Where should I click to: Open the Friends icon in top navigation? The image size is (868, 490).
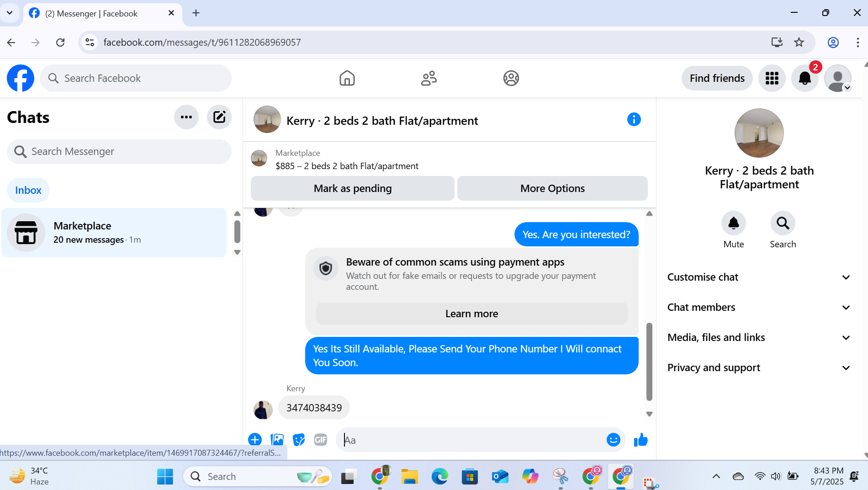[x=429, y=78]
